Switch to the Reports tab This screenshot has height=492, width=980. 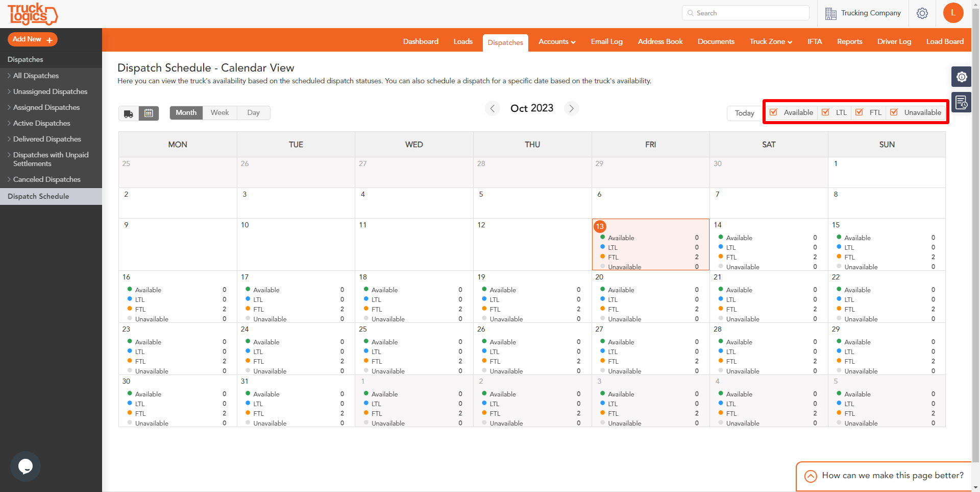click(849, 41)
